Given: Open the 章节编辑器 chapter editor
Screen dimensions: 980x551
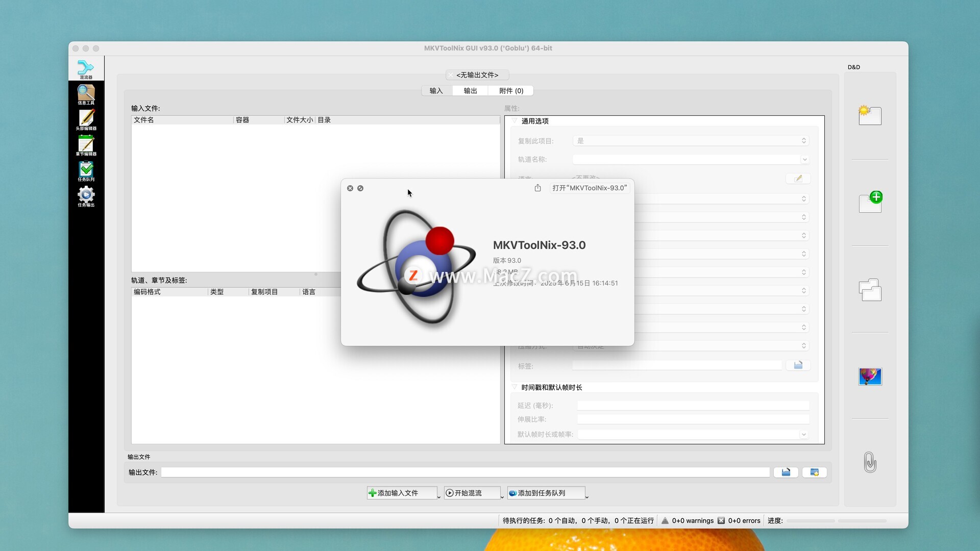Looking at the screenshot, I should coord(86,145).
